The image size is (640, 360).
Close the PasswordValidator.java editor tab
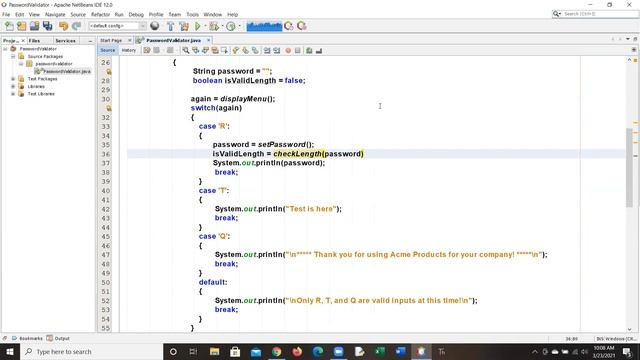point(209,40)
